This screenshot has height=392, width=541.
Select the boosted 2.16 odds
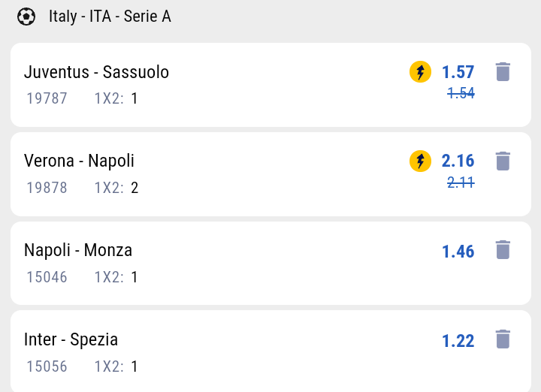coord(458,161)
